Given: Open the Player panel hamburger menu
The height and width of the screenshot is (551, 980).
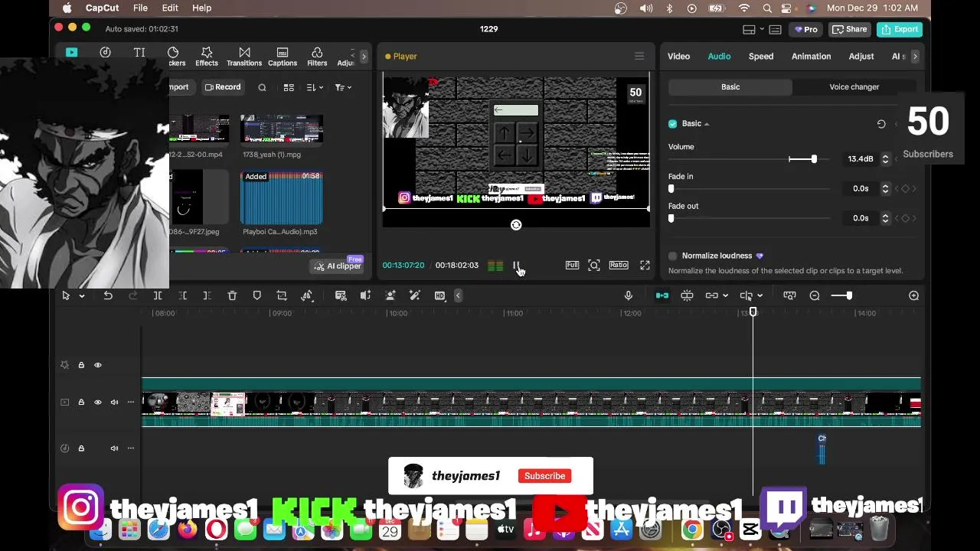Looking at the screenshot, I should [639, 56].
